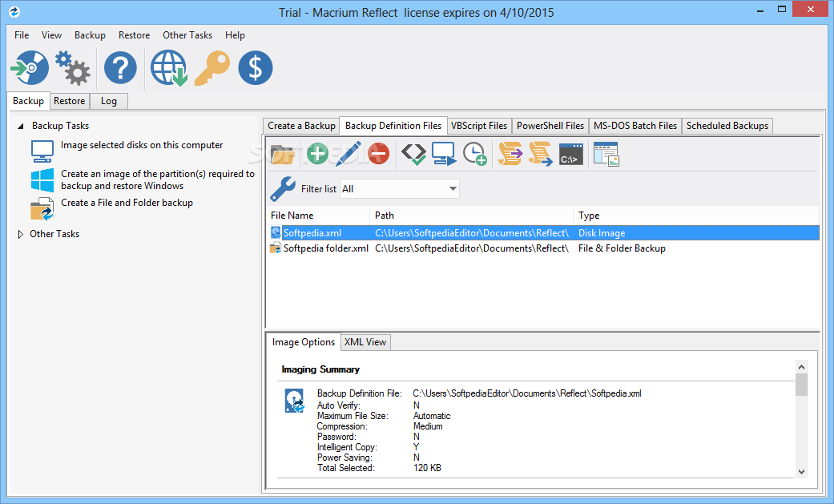Click the Disk Image type cell

coord(602,233)
